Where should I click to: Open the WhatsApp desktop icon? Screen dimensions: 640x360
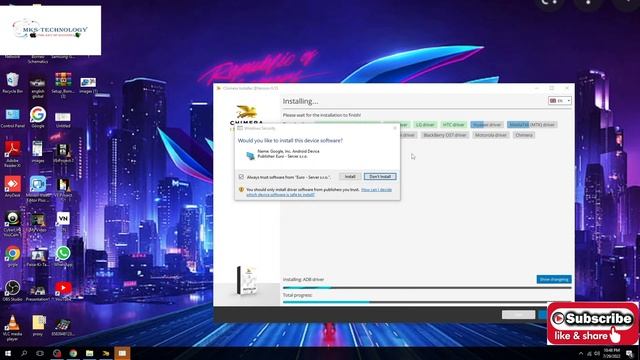pyautogui.click(x=63, y=257)
